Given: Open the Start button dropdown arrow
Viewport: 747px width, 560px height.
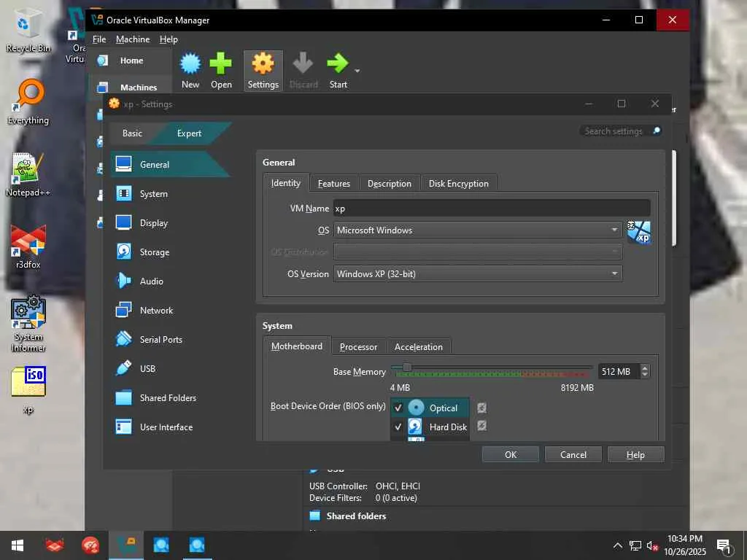Looking at the screenshot, I should [x=357, y=71].
